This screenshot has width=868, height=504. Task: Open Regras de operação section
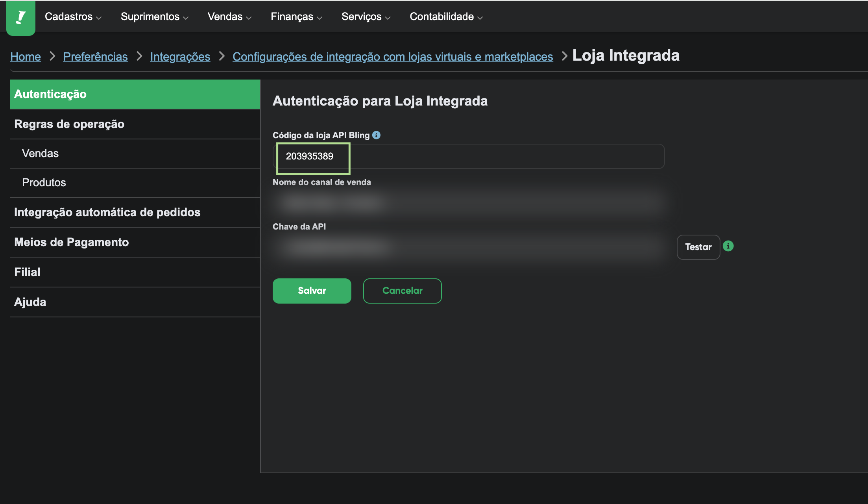135,124
